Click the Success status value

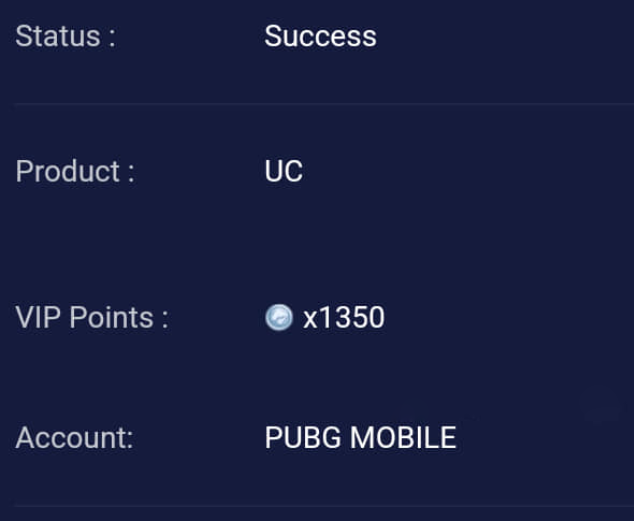(x=320, y=36)
